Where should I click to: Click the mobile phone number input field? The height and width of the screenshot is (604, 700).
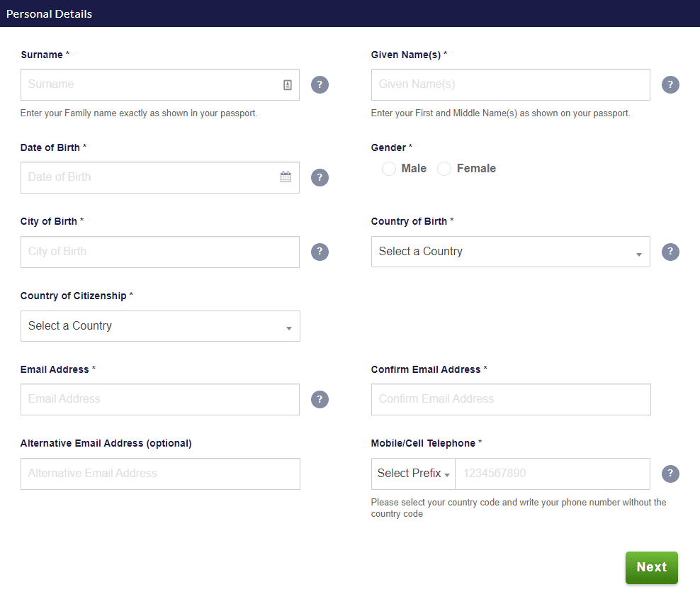(x=552, y=474)
